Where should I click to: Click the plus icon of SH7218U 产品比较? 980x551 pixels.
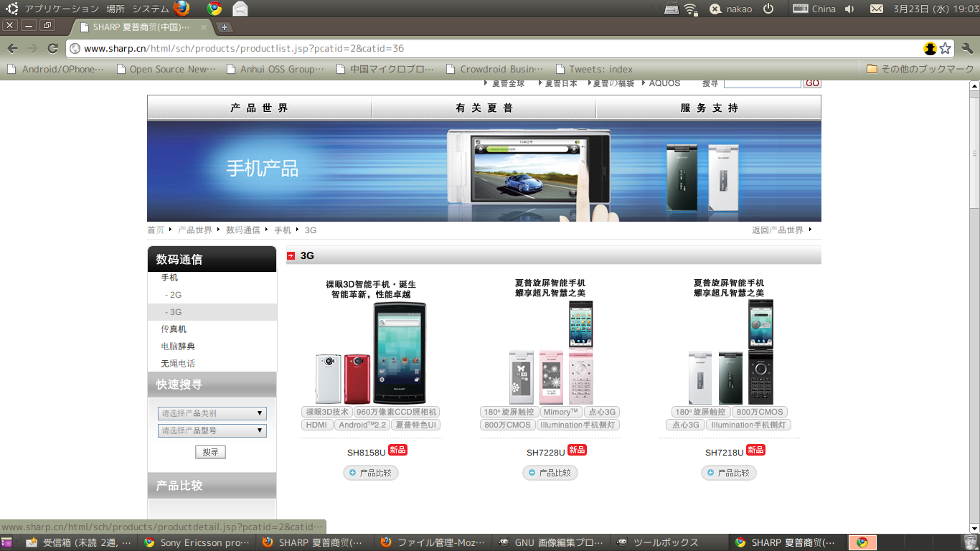(x=710, y=473)
